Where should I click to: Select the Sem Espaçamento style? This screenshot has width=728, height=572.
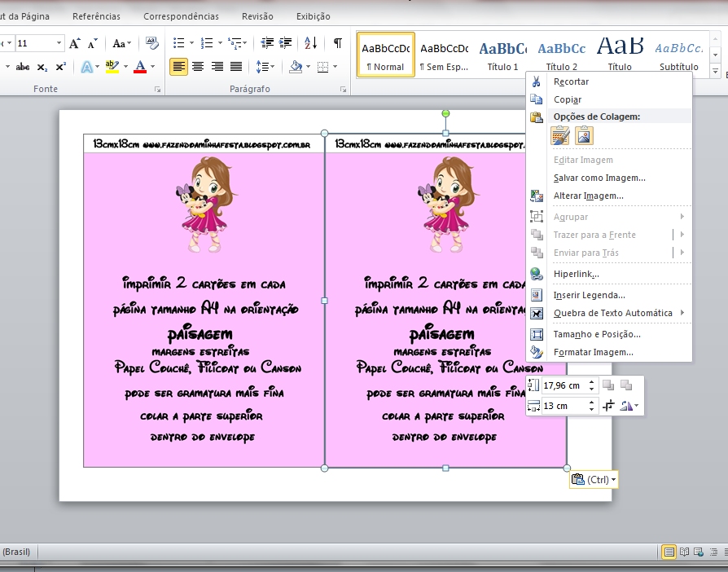tap(444, 55)
